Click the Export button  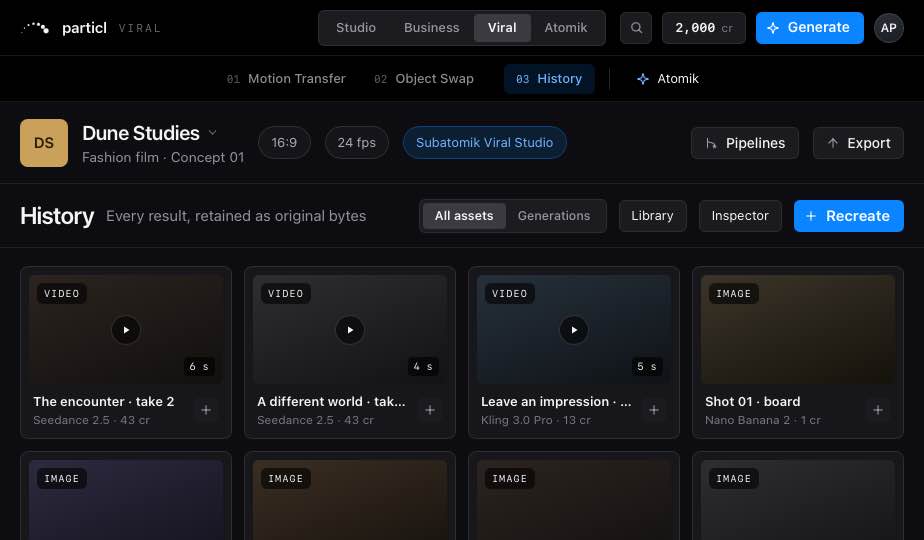(x=858, y=143)
